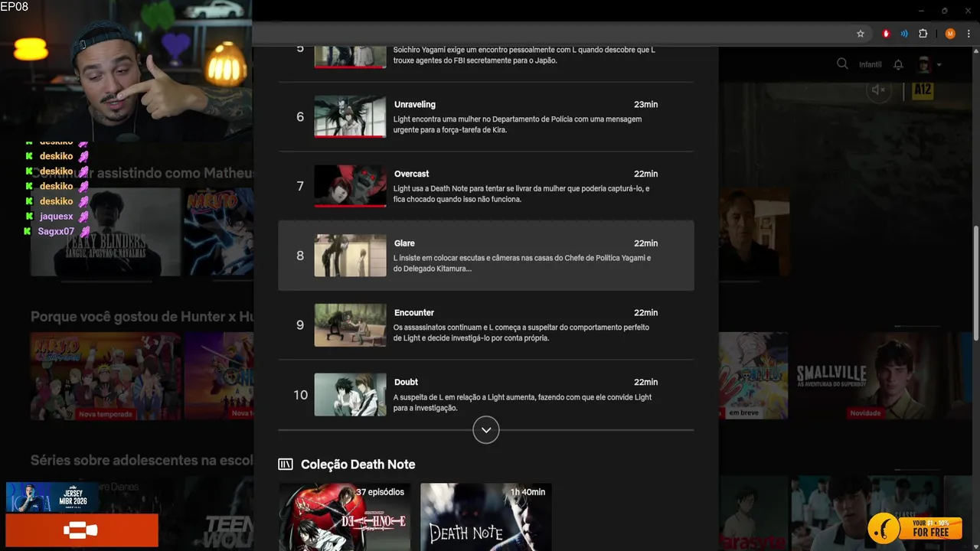Click the Jersey MIBR 2026 banner

(52, 497)
